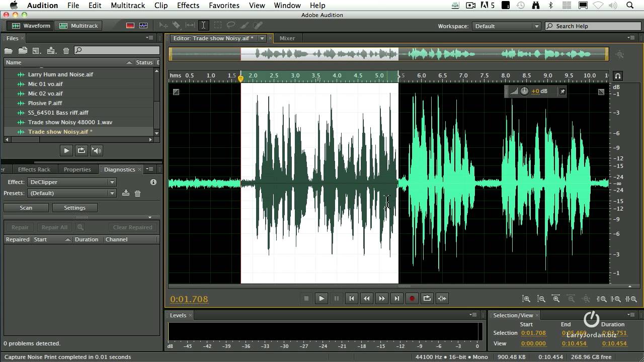644x362 pixels.
Task: Select the Slip tool in toolbar
Action: 190,25
